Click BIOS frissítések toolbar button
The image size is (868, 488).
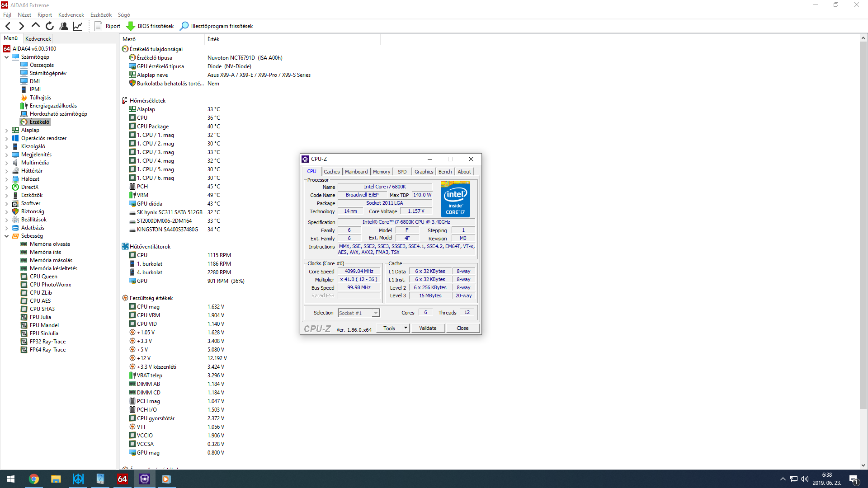pos(150,26)
